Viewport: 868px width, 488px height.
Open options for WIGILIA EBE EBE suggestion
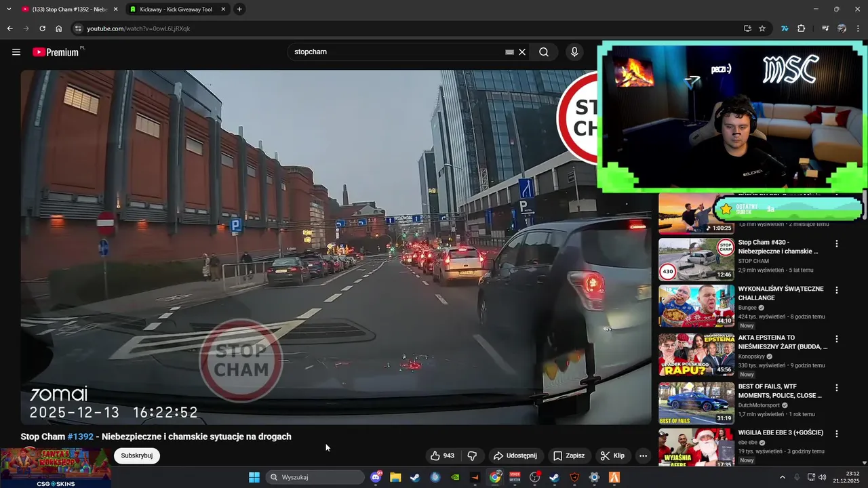click(x=837, y=433)
